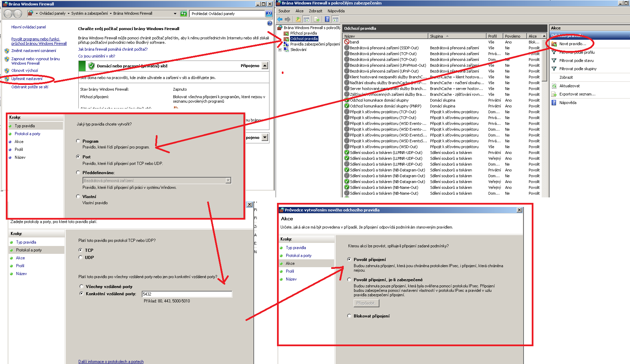Choose the TCP protocol radio button

pos(80,250)
